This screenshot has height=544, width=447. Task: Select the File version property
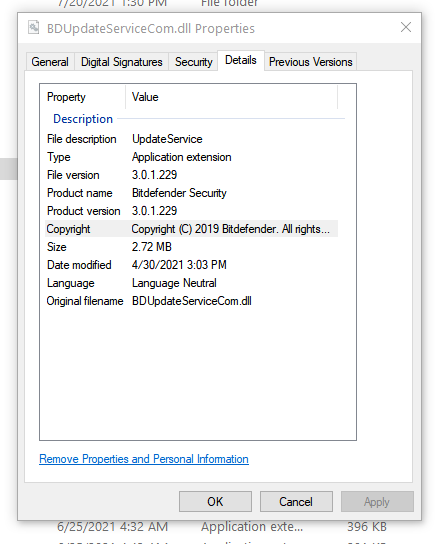coord(73,175)
